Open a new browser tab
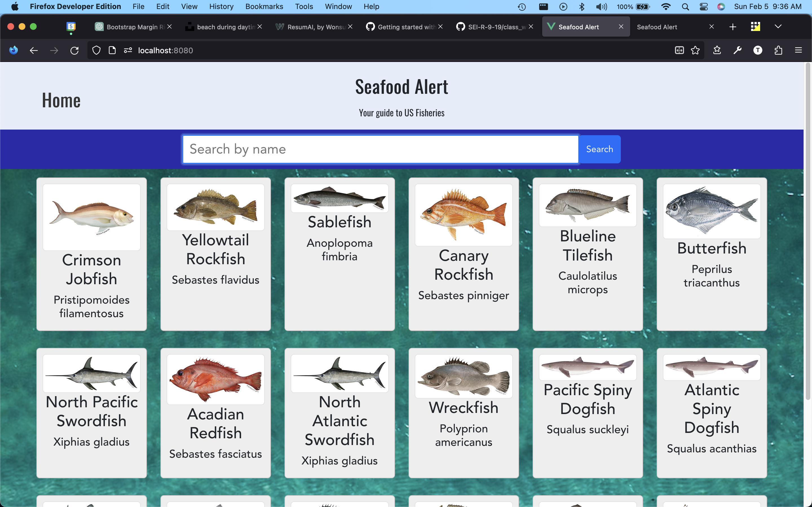This screenshot has width=812, height=507. tap(733, 27)
